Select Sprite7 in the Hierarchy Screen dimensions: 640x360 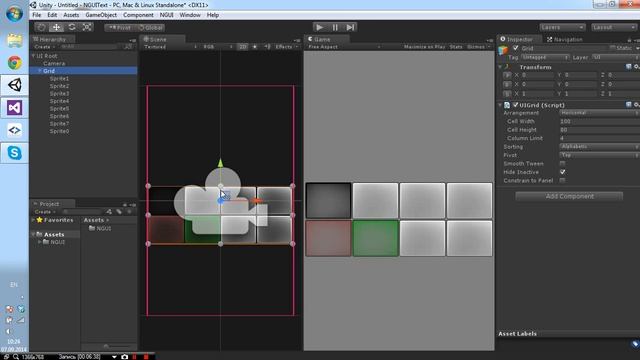tap(59, 124)
